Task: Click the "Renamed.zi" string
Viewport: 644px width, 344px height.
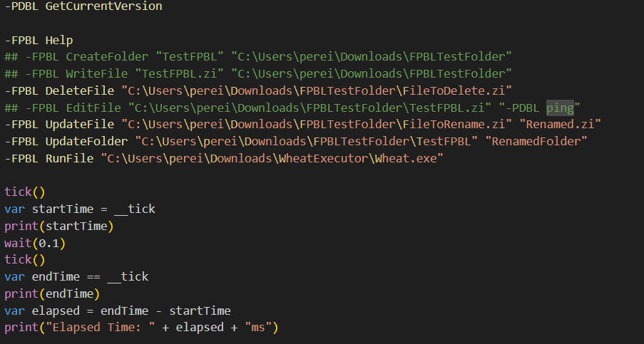Action: point(561,124)
